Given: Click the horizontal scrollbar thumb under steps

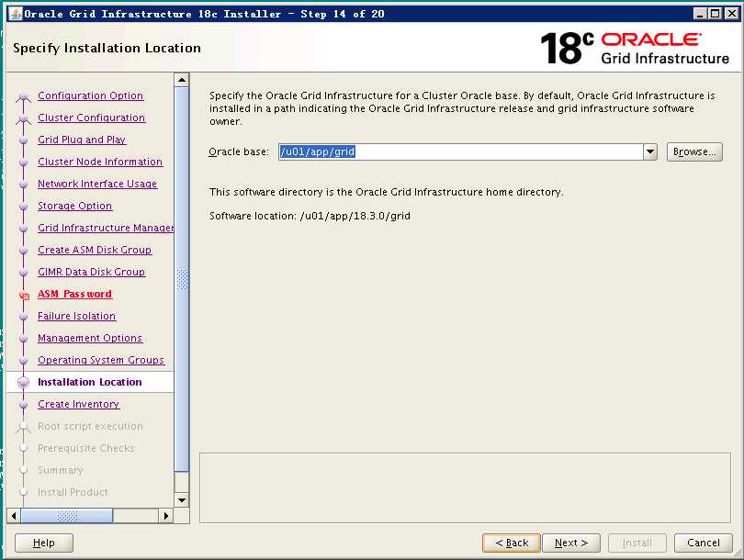Looking at the screenshot, I should click(x=67, y=515).
